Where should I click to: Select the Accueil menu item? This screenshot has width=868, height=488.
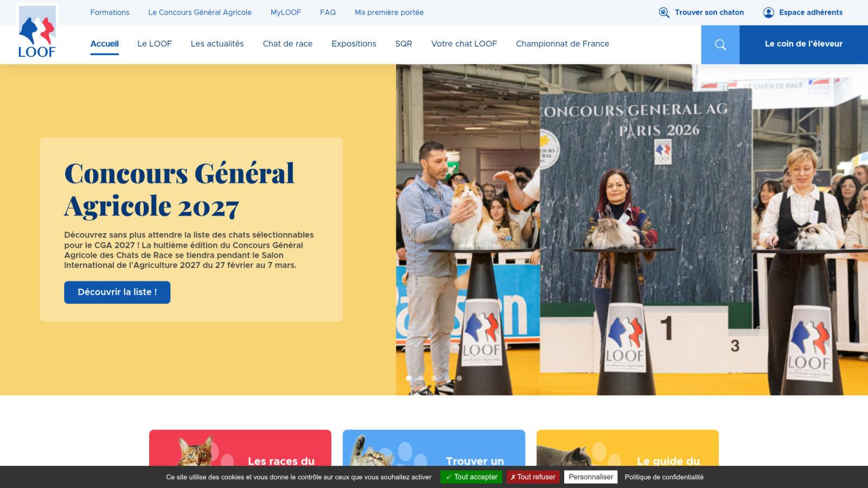(x=104, y=44)
